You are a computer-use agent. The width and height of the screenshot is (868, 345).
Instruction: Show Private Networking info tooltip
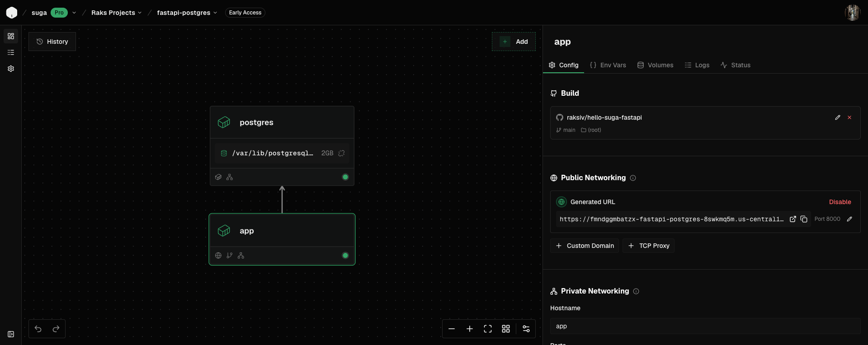point(636,291)
